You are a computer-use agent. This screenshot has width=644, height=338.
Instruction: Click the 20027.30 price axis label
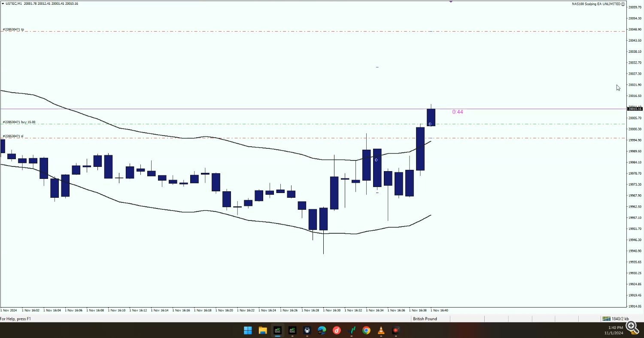(x=635, y=74)
